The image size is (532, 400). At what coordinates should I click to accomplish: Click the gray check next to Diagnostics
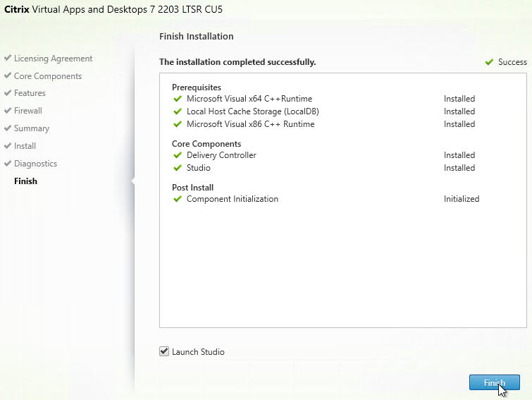[x=8, y=164]
